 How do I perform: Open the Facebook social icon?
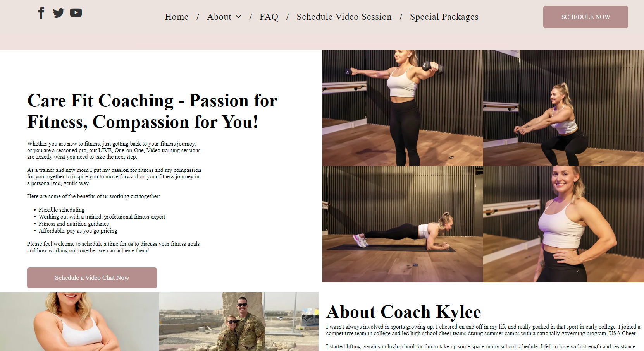[41, 12]
